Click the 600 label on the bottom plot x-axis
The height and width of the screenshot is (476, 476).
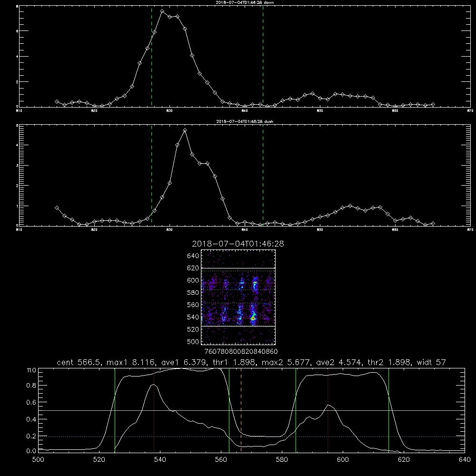pos(343,460)
